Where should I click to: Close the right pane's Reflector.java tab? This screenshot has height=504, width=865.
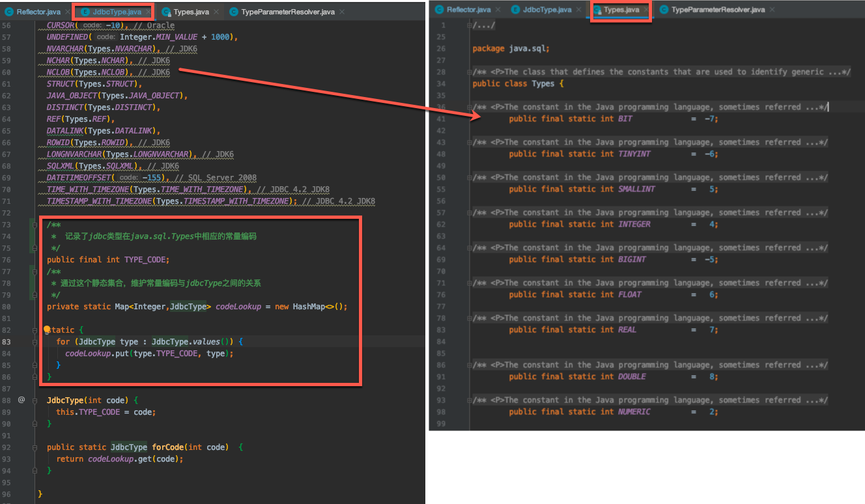(x=498, y=10)
